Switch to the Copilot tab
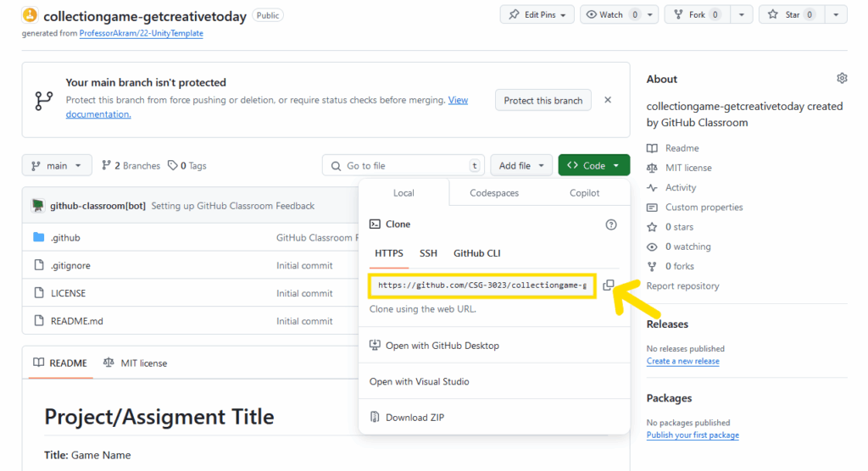The height and width of the screenshot is (471, 868). pos(585,193)
